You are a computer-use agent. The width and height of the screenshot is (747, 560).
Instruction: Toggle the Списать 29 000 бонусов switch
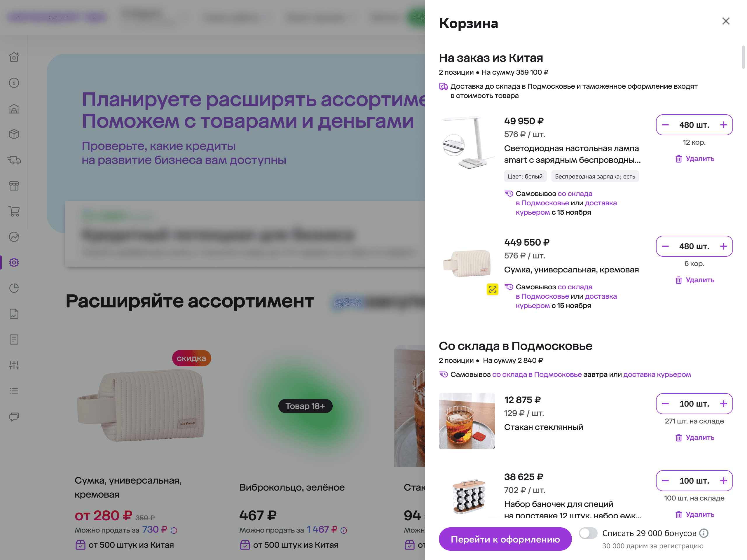[x=588, y=533]
